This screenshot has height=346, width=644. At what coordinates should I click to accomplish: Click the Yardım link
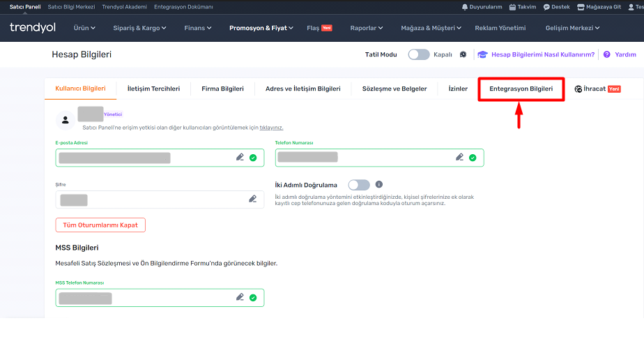[x=625, y=54]
